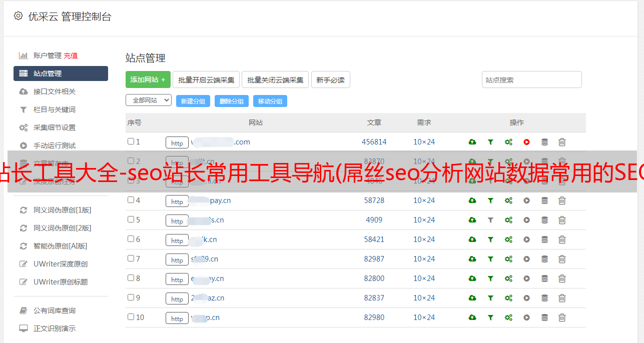The image size is (644, 343).
Task: Tick the checkbox for row 6
Action: [x=131, y=239]
